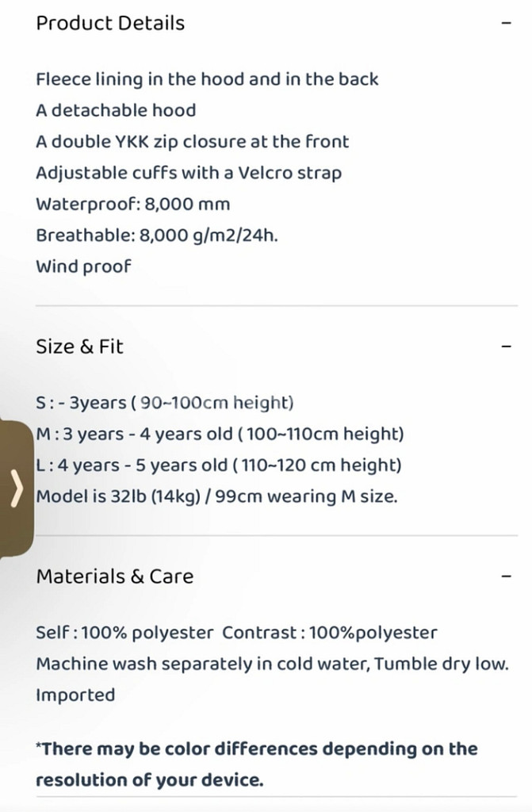Select the 'Fleece lining in the hood' line
This screenshot has height=812, width=532.
click(207, 79)
